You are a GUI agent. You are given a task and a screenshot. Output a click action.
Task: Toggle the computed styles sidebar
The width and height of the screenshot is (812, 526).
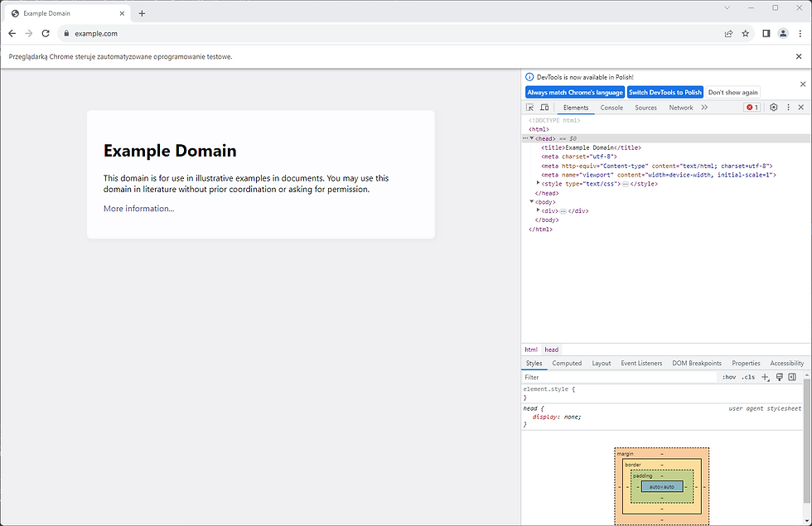pyautogui.click(x=792, y=378)
